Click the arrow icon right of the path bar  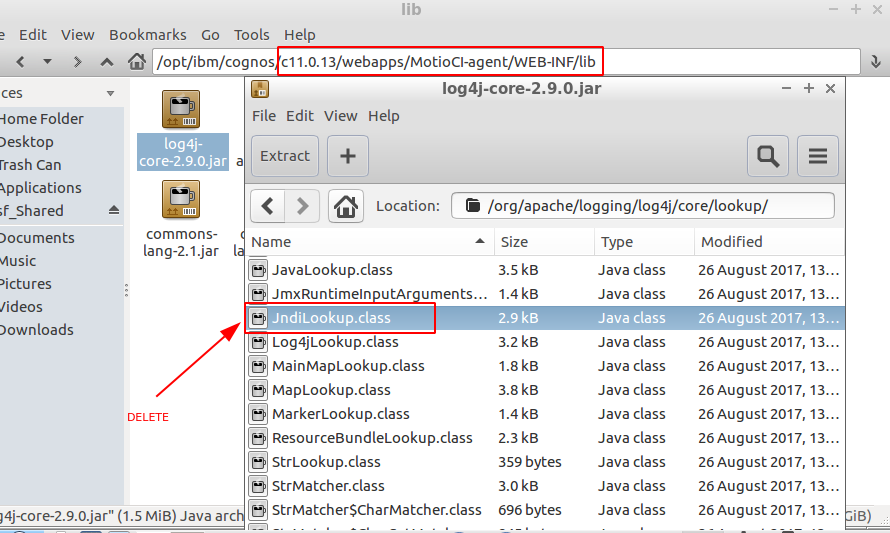click(x=875, y=62)
